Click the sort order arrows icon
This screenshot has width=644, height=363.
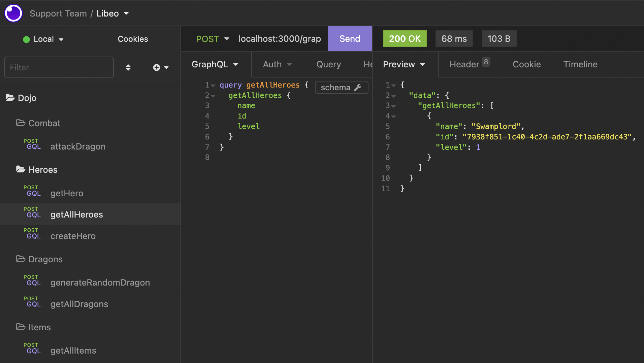(x=128, y=68)
